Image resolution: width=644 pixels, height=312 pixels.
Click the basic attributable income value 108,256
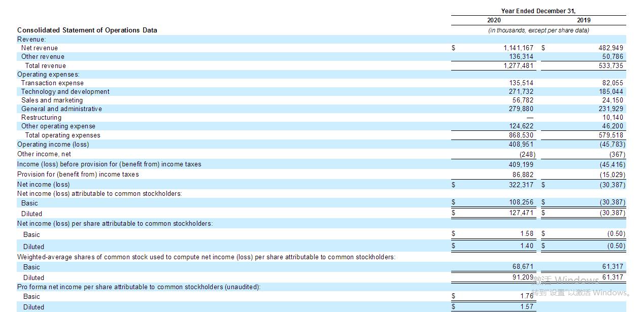521,202
